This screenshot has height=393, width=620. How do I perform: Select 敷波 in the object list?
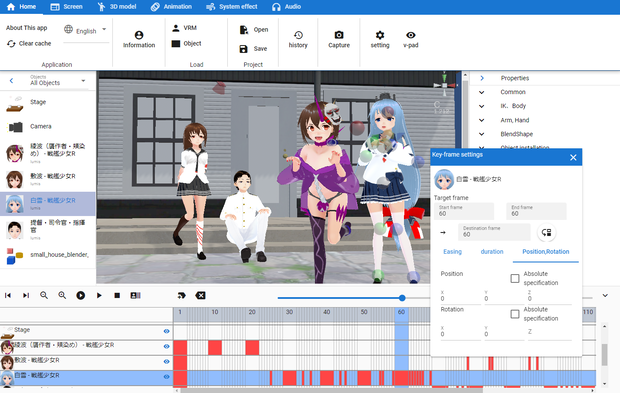[47, 179]
